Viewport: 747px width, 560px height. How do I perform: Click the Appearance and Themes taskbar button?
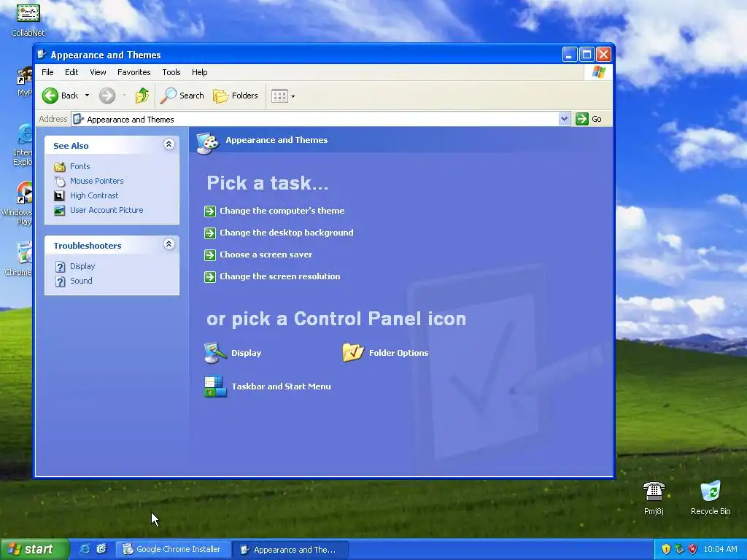click(290, 550)
